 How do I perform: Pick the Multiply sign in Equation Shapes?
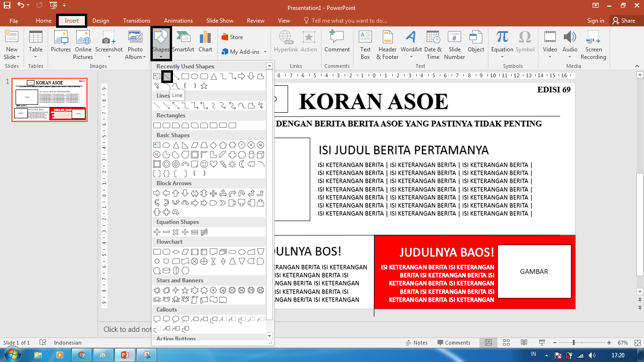(x=175, y=232)
